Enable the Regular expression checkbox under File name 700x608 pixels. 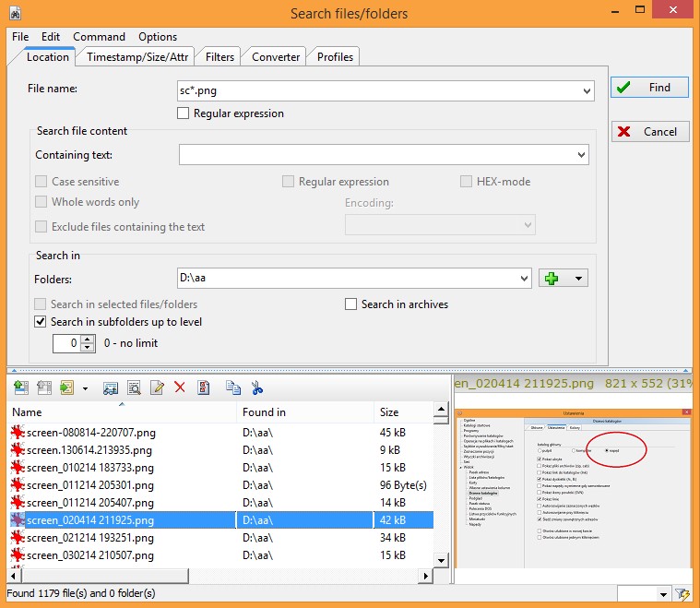pos(183,113)
